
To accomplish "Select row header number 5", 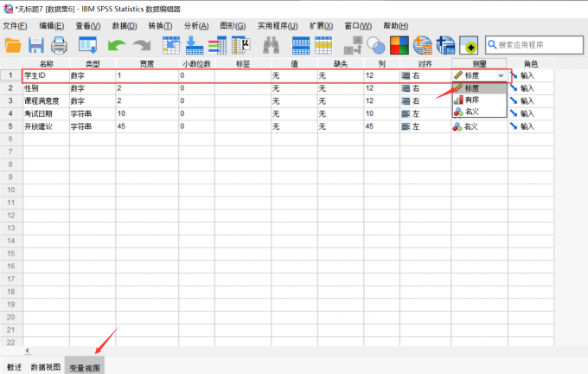I will tap(11, 126).
